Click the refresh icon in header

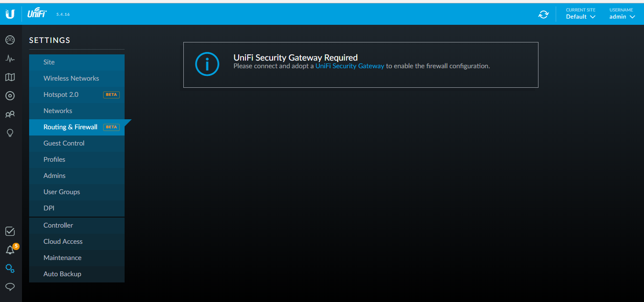click(x=543, y=14)
